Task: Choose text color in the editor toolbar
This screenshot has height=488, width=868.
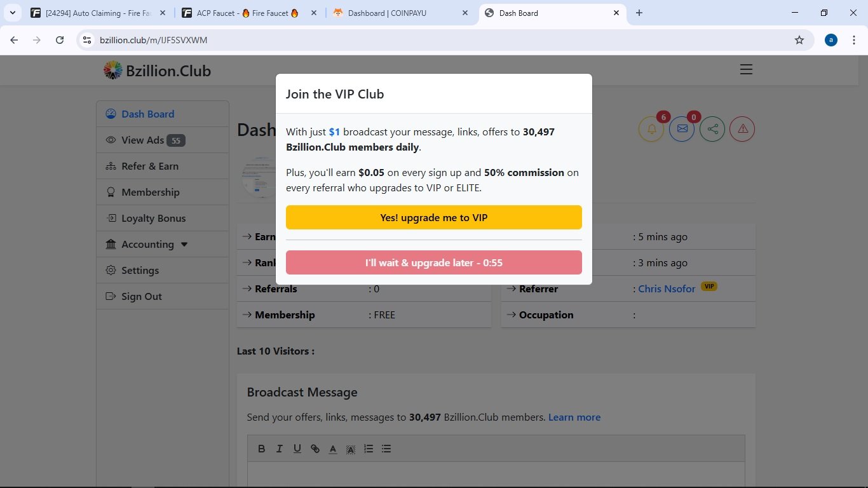Action: click(332, 449)
